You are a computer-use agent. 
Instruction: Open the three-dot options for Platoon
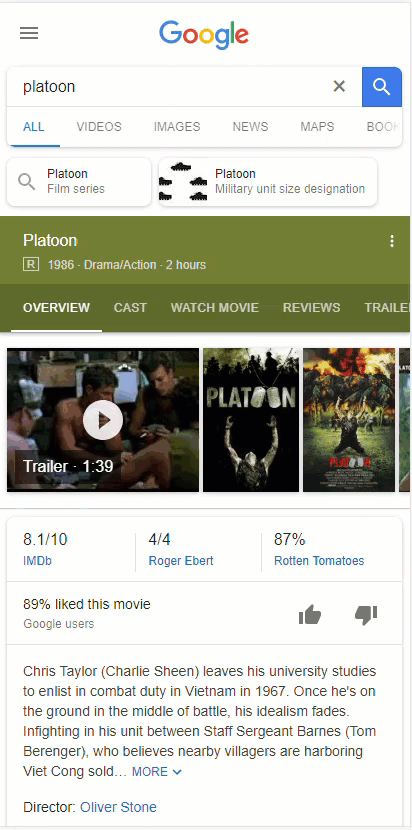coord(392,241)
